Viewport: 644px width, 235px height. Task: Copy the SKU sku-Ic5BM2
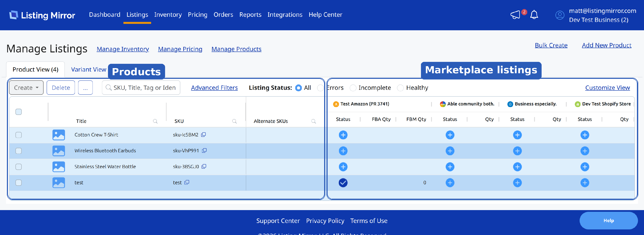[204, 135]
